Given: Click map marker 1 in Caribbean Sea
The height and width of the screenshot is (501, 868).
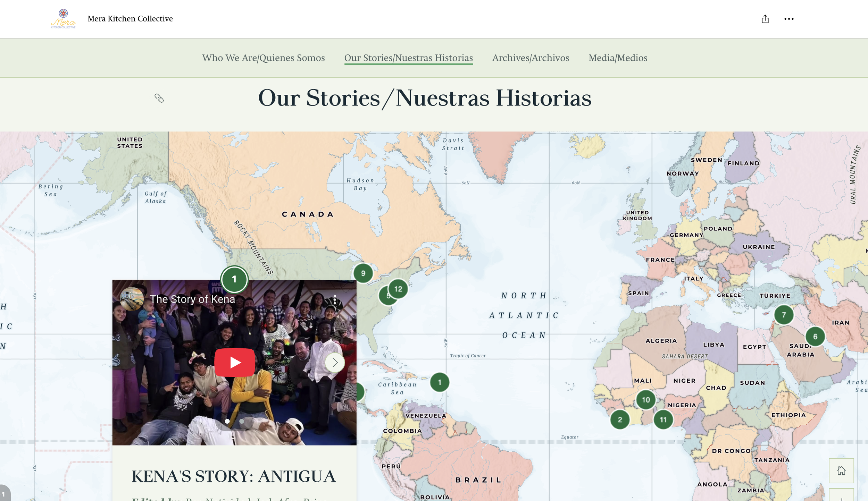Looking at the screenshot, I should click(440, 382).
